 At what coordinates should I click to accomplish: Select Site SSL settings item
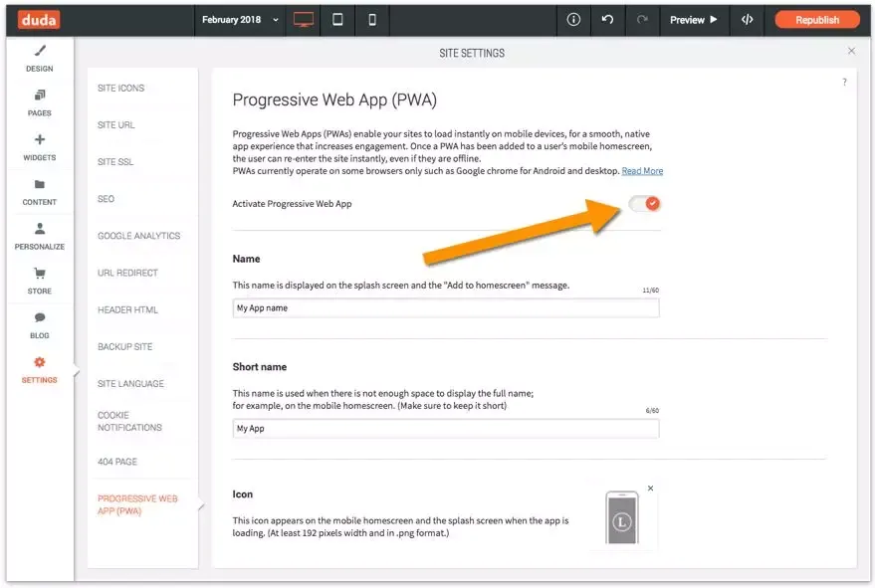click(x=115, y=162)
